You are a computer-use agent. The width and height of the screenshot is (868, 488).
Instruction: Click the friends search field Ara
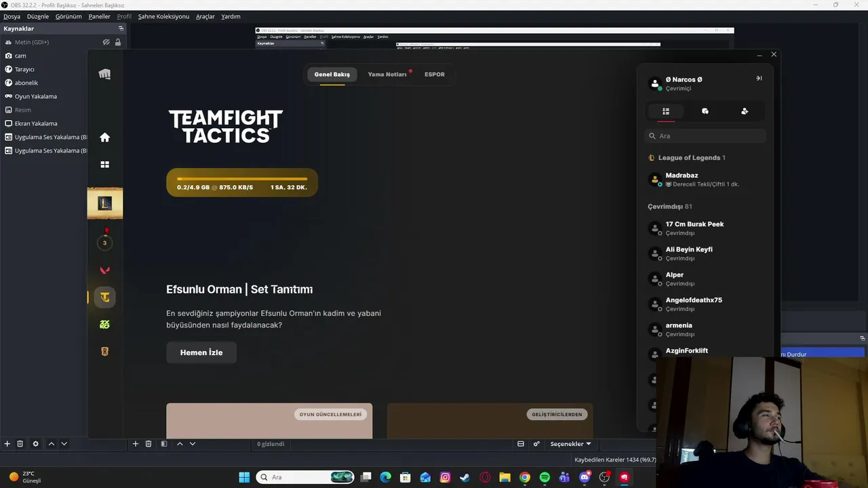tap(705, 136)
